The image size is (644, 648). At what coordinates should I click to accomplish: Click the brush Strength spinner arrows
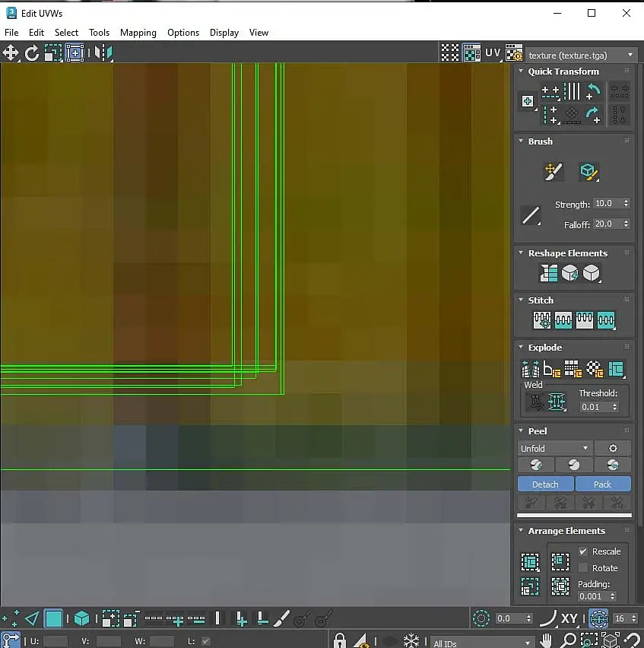pyautogui.click(x=626, y=204)
